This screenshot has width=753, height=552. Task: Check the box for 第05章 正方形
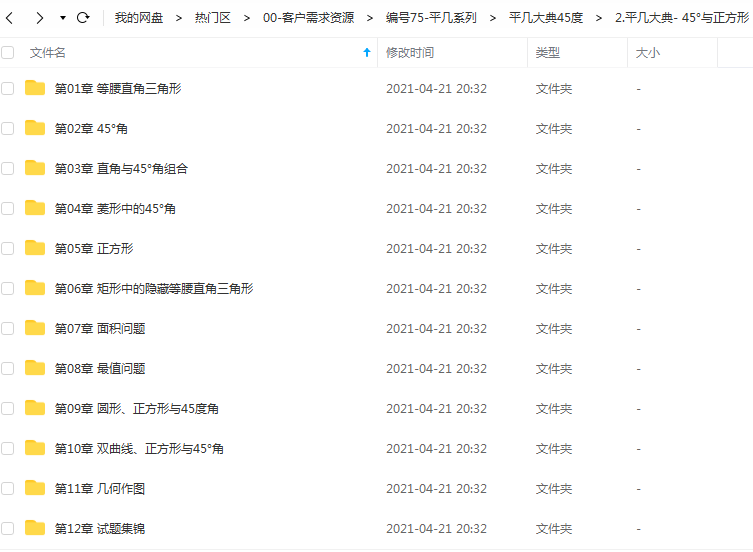[x=7, y=248]
